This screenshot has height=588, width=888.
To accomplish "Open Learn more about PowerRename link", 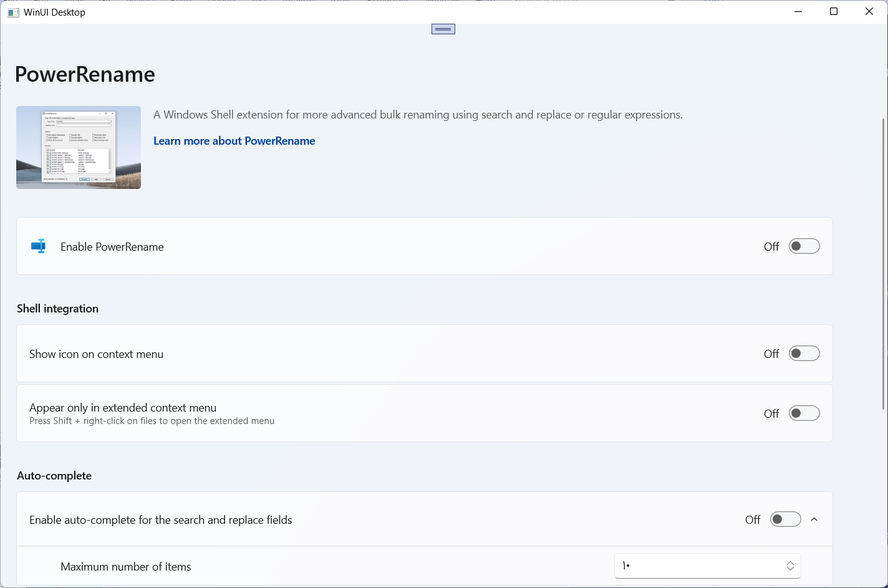I will coord(234,141).
